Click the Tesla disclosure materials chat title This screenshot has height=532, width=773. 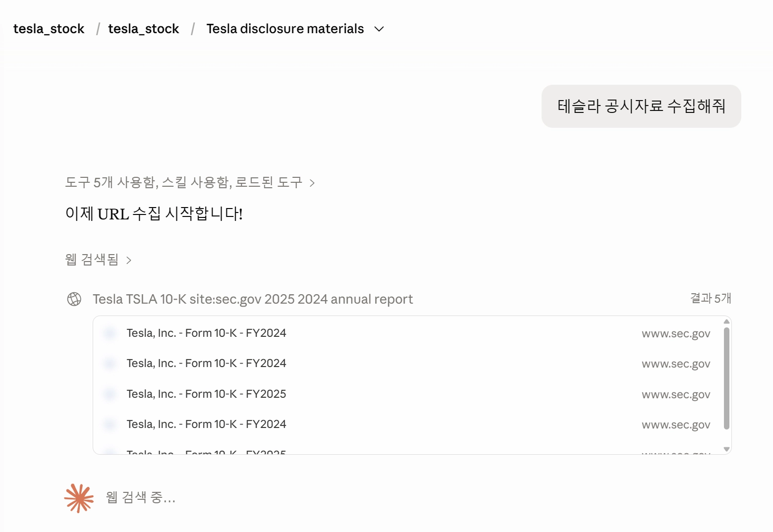(285, 29)
